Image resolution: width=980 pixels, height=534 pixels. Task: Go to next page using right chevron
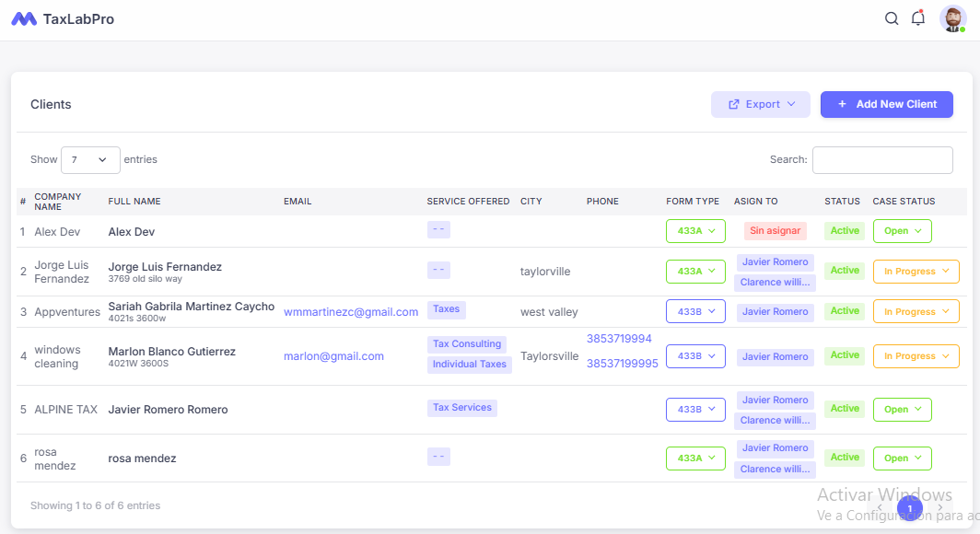tap(940, 507)
